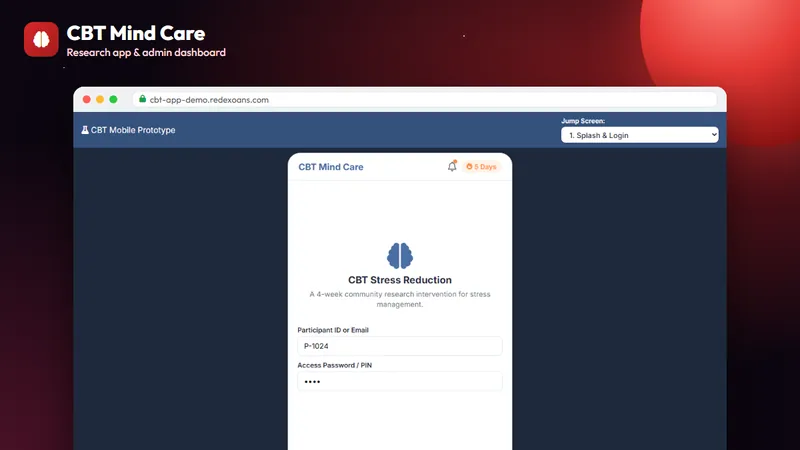Click the 5 Days timer badge
Screen dimensions: 800x450
(x=481, y=167)
